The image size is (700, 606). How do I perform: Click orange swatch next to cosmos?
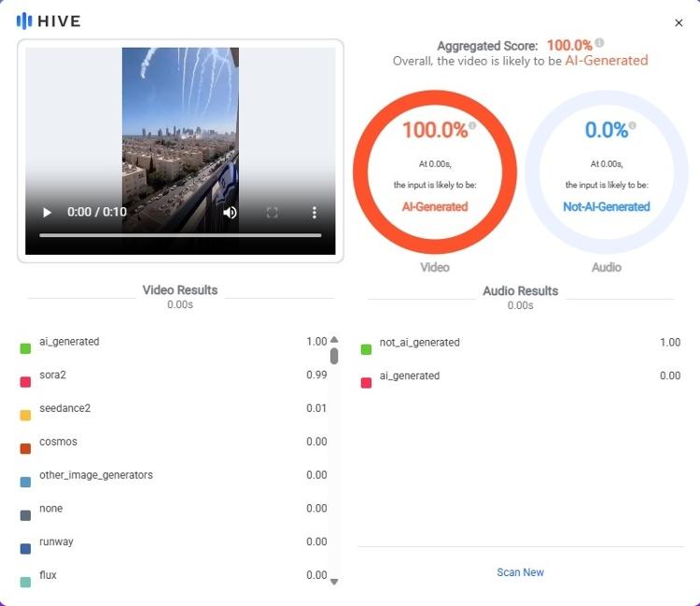pyautogui.click(x=25, y=448)
